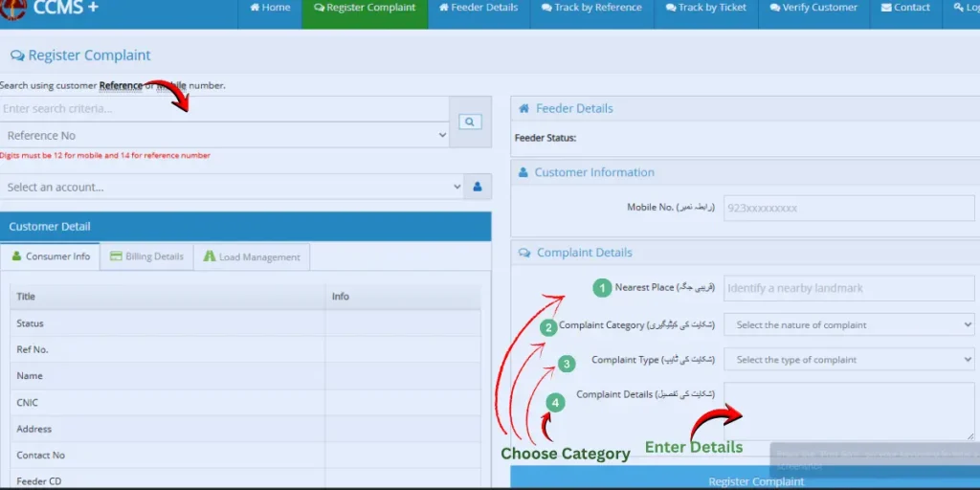Click the CCMS+ logo emblem
Screen dimensions: 980x490
pos(12,9)
